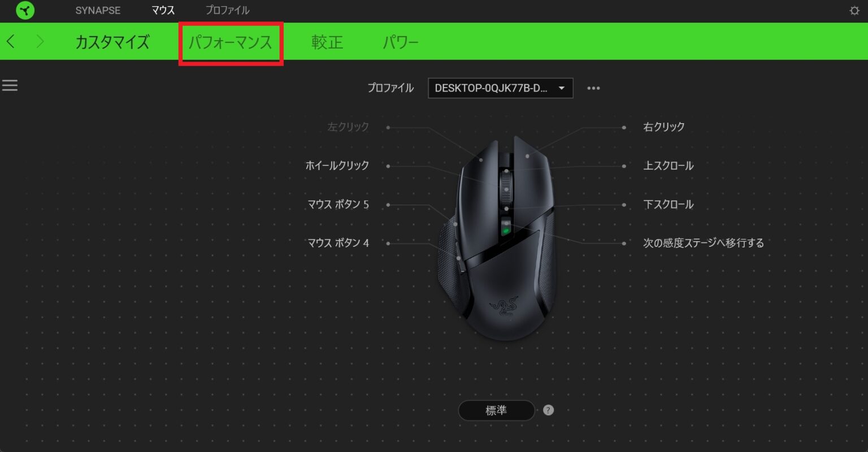Switch to the マウス section
This screenshot has height=452, width=868.
coord(163,10)
